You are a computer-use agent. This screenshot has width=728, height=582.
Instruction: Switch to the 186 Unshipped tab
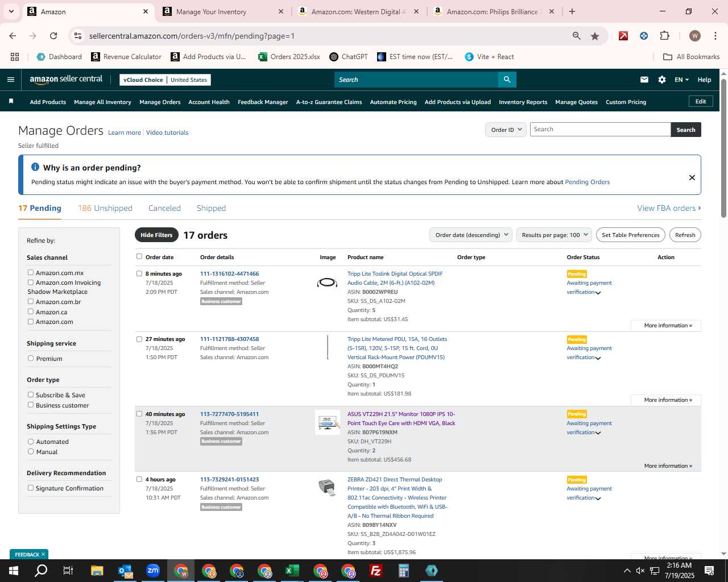[105, 208]
